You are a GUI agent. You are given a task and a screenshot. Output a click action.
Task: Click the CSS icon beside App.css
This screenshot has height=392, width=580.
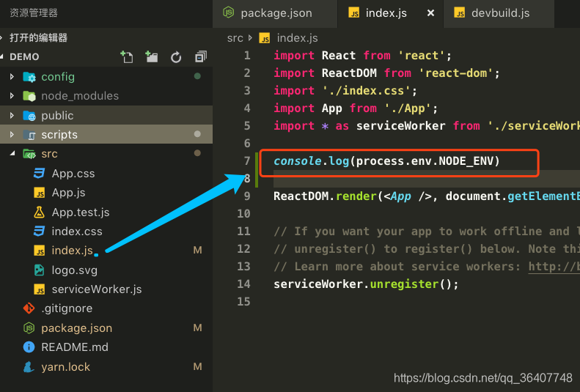click(39, 173)
